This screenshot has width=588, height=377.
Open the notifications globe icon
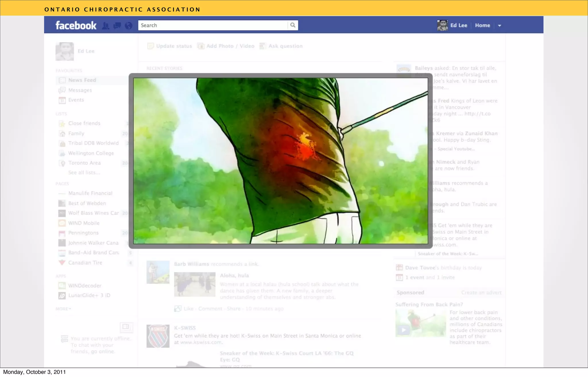click(129, 26)
